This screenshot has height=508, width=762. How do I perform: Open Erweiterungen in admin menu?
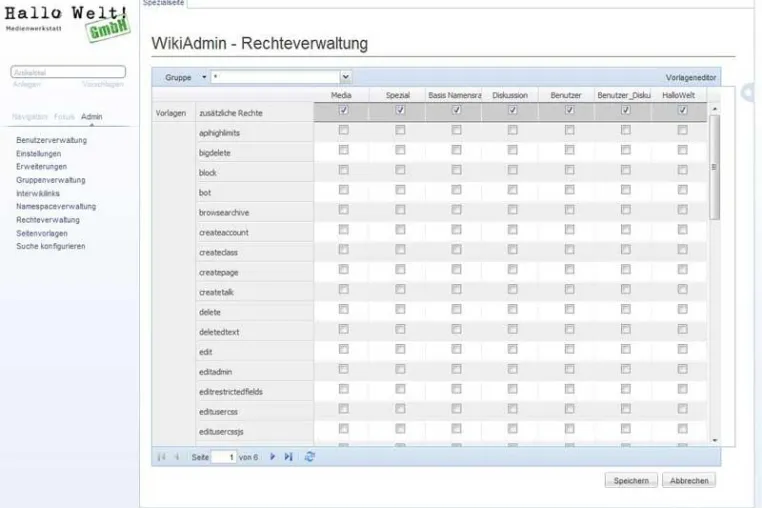click(x=41, y=167)
